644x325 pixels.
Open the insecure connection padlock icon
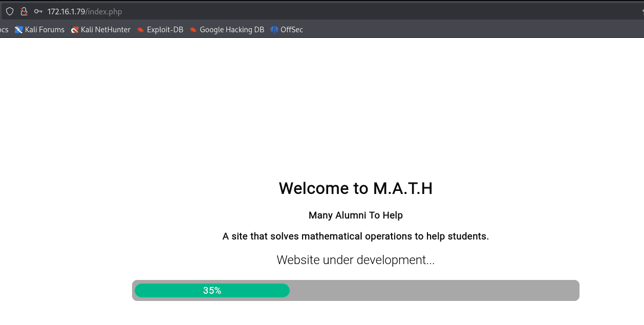tap(24, 11)
